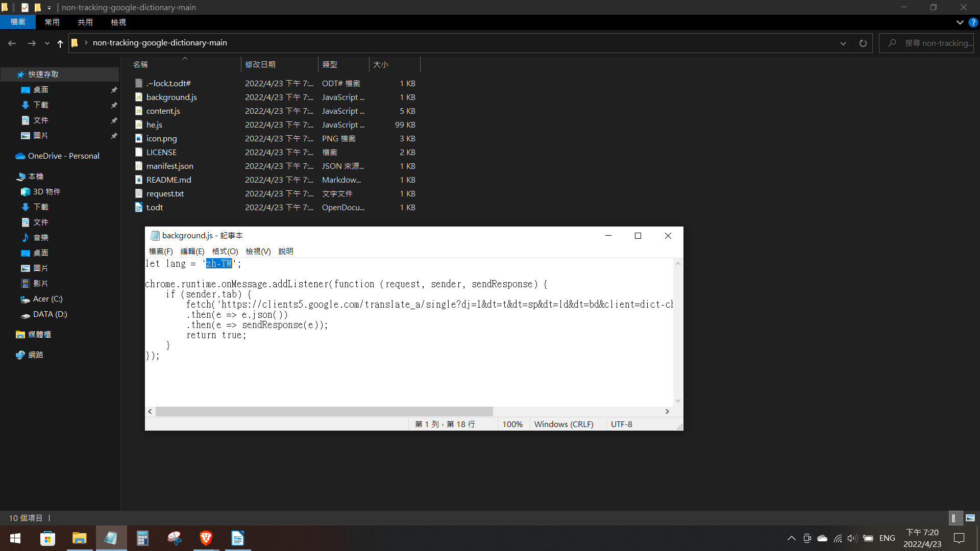Sort files by the 修改日期 column header
This screenshot has width=980, height=551.
260,65
